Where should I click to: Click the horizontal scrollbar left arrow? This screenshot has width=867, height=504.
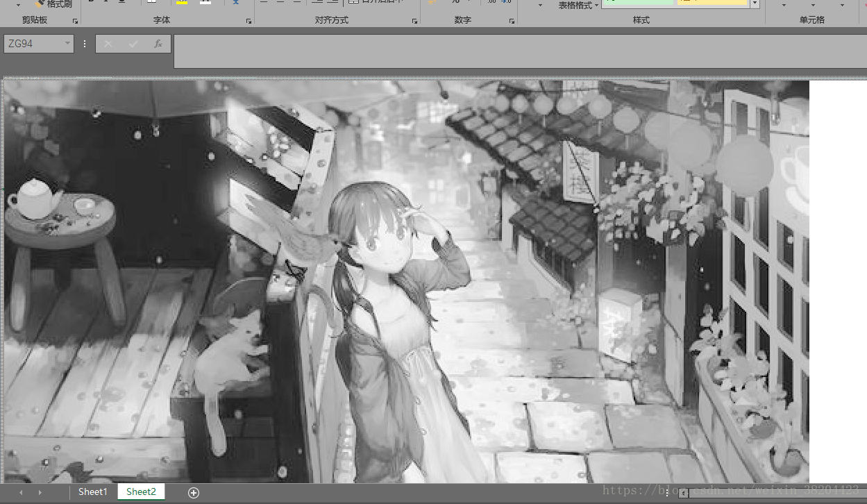(684, 493)
